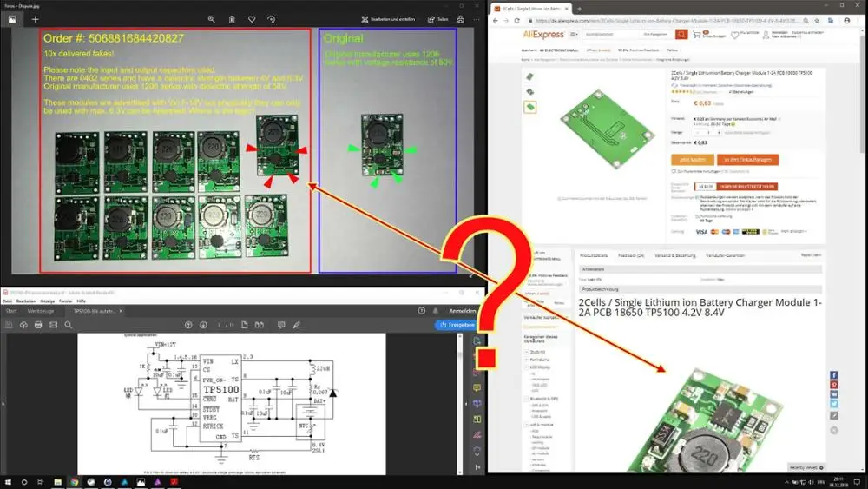Add a comment with the speech bubble icon
This screenshot has width=868, height=489.
pos(281,325)
